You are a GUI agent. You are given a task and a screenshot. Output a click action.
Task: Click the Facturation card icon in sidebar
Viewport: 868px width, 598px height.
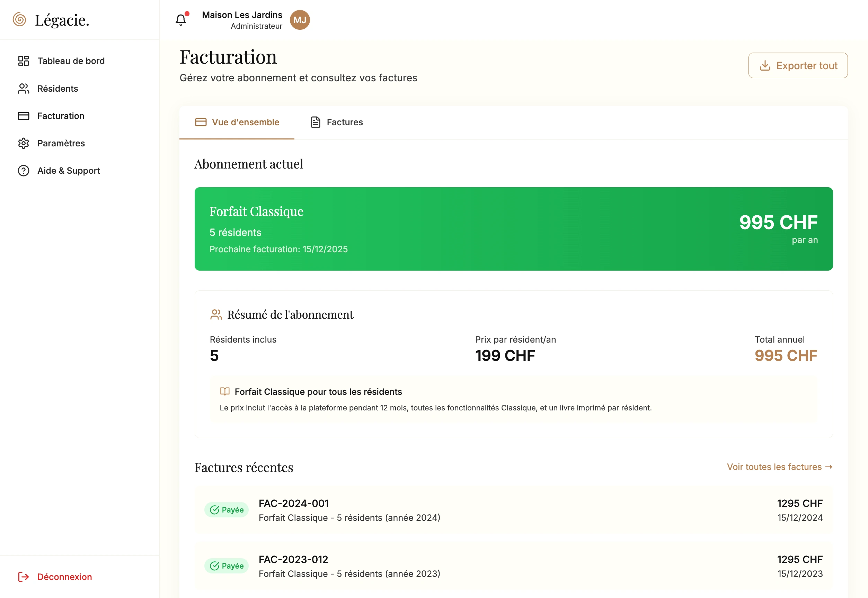pyautogui.click(x=23, y=116)
